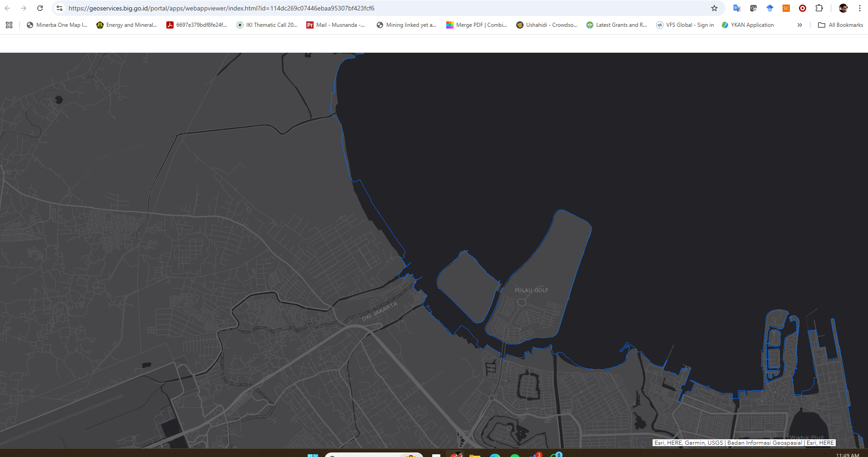Reload the geoservices map page
Screen dimensions: 868x457
click(40, 8)
